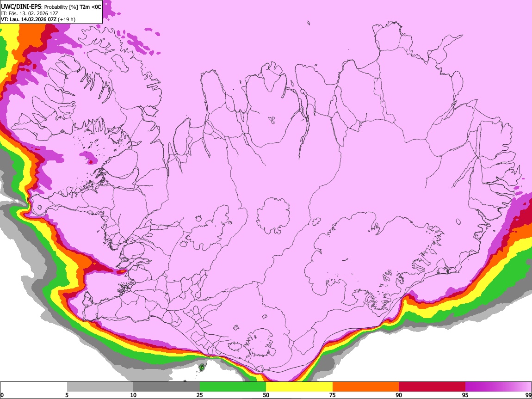This screenshot has width=532, height=399.
Task: Click the red 90–95 legend swatch
Action: click(x=432, y=387)
